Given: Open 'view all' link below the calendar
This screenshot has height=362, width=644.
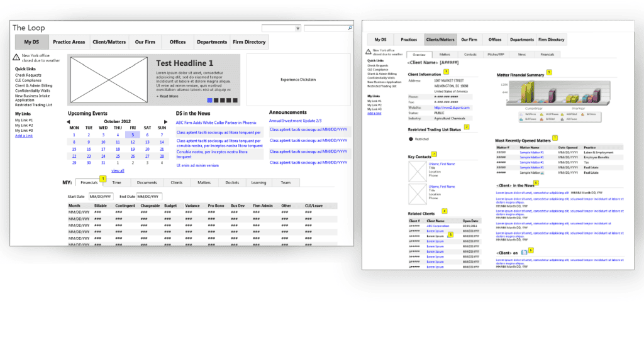Looking at the screenshot, I should (118, 170).
